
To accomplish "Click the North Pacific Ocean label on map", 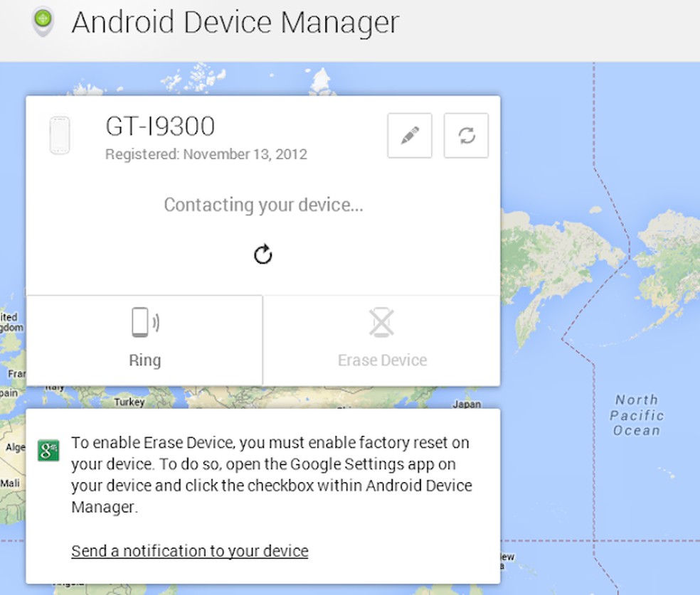I will tap(635, 414).
